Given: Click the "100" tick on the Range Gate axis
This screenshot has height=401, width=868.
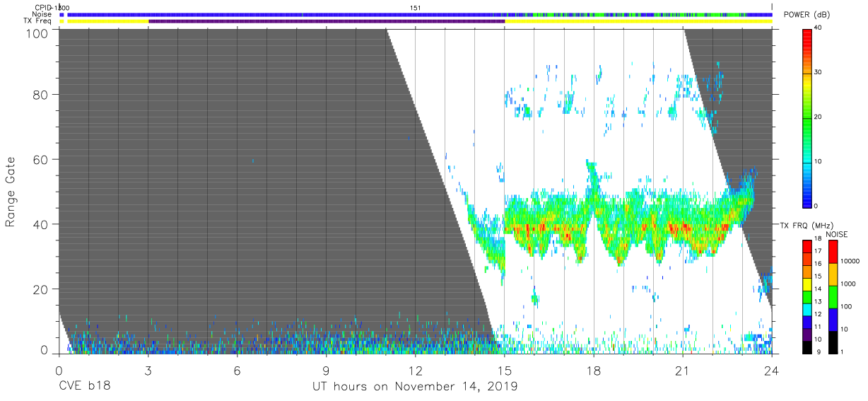Looking at the screenshot, I should point(37,33).
